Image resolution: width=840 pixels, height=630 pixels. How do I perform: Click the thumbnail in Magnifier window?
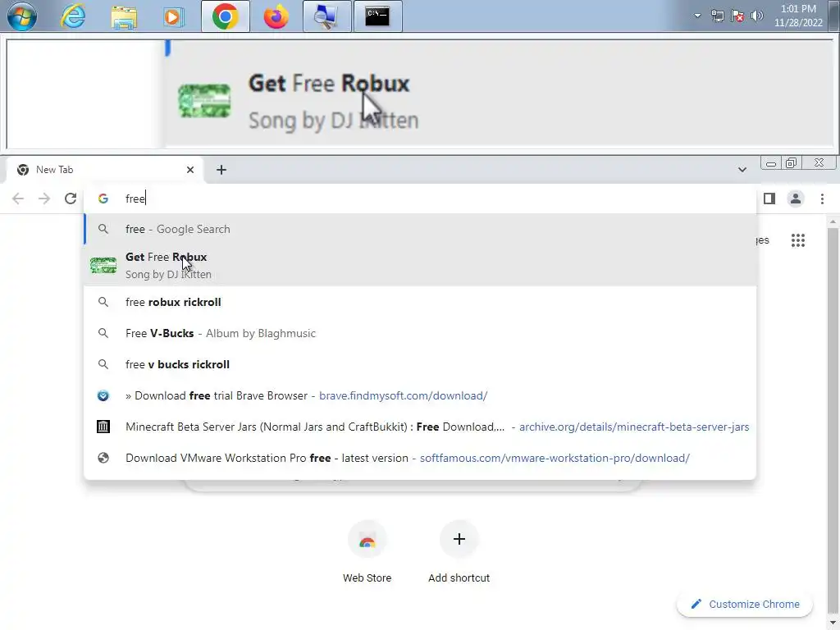click(204, 101)
